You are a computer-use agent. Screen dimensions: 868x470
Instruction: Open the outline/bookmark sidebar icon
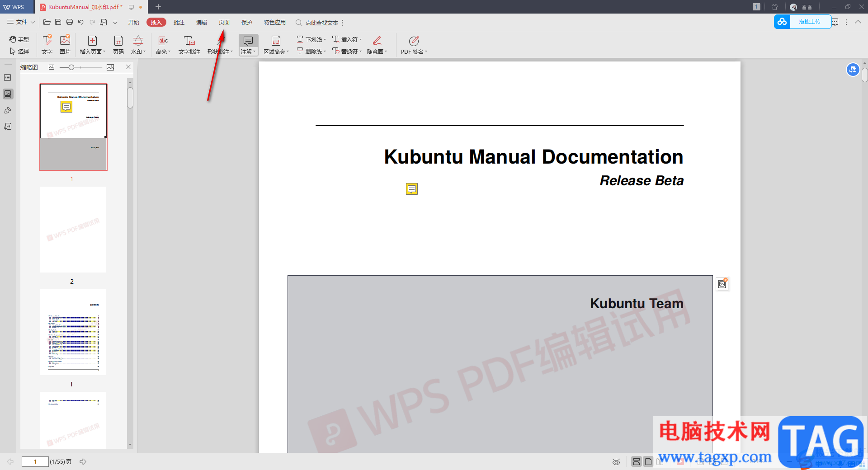[x=8, y=78]
